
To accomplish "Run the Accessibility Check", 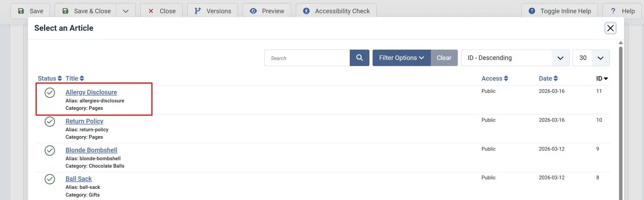I will point(336,11).
